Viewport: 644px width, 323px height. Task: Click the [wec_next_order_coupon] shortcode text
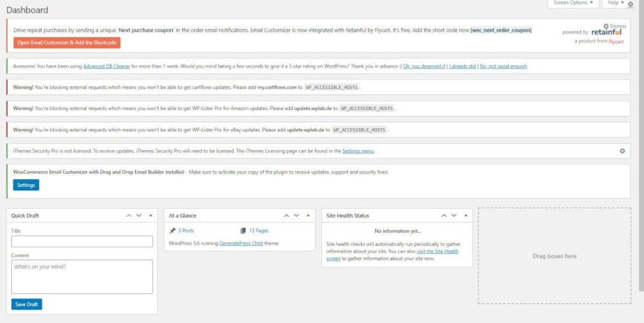click(x=501, y=30)
